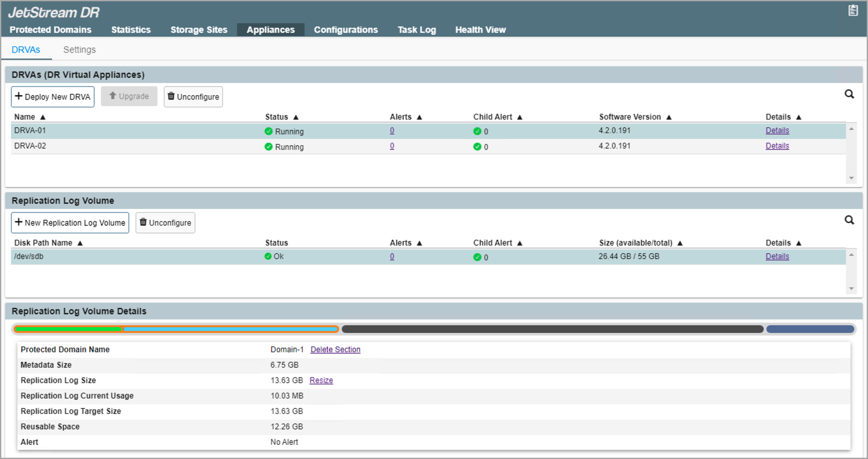
Task: Click the clipboard icon in the header
Action: 853,10
